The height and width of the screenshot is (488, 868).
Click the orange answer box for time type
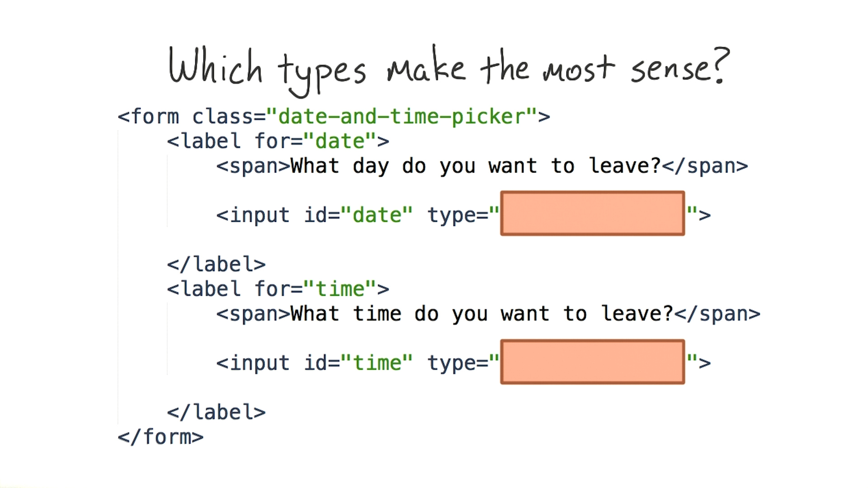[x=592, y=361]
